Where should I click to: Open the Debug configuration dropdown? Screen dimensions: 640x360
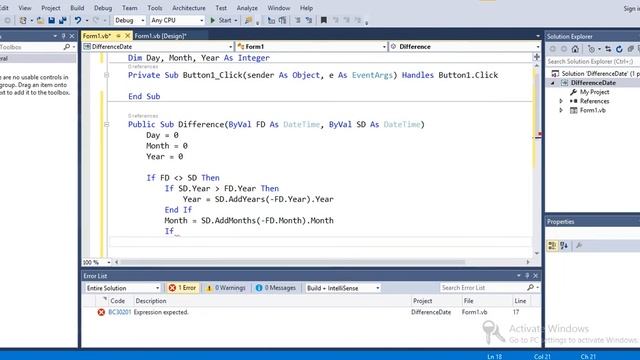click(x=142, y=20)
